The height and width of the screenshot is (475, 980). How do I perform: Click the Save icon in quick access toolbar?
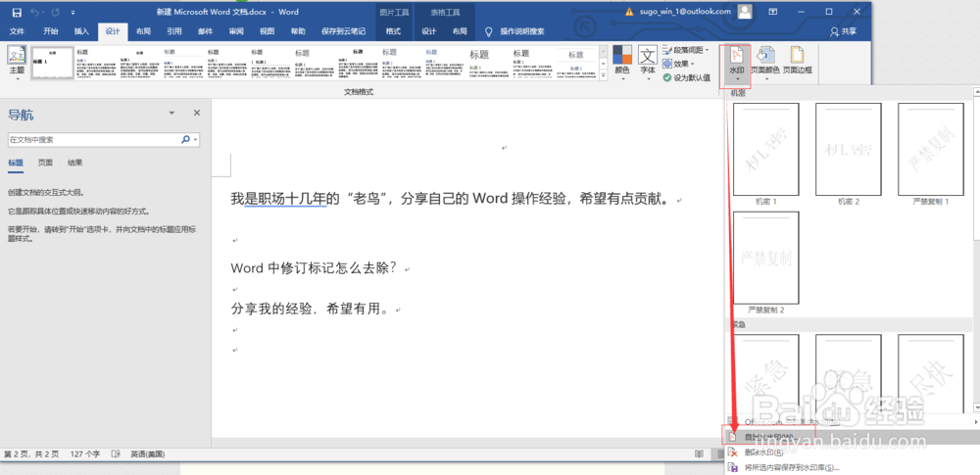pos(17,12)
